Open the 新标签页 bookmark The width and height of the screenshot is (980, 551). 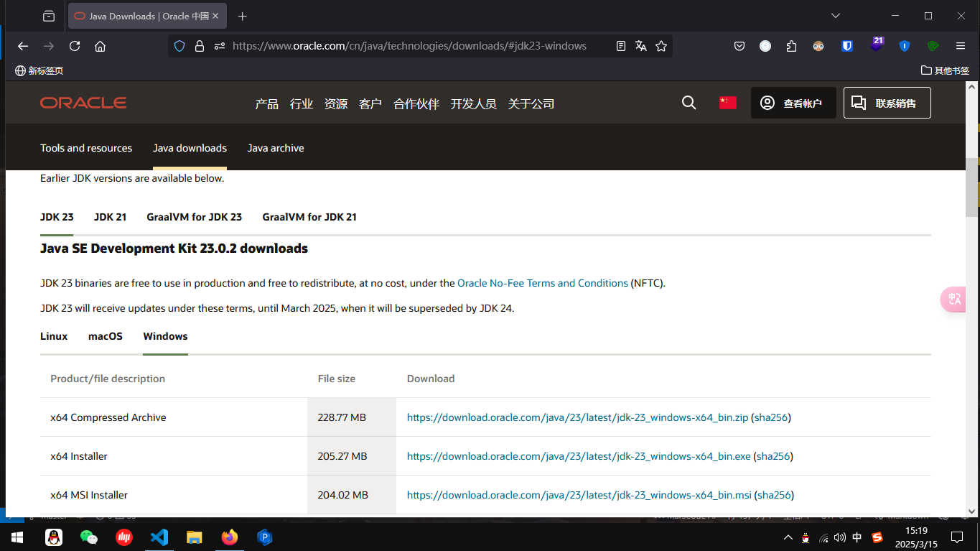(39, 70)
